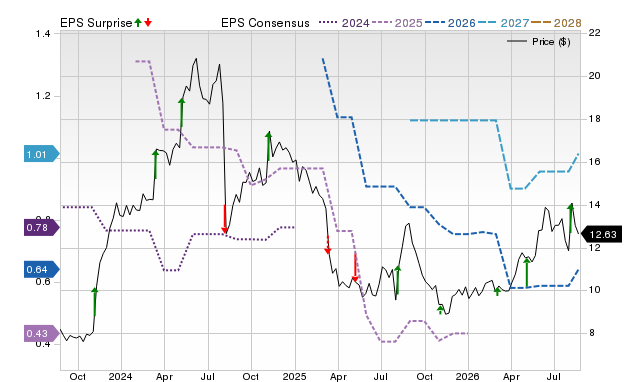Screen dimensions: 640x382
Task: Select the March 2026 green EPS surprise arrow
Action: pos(497,291)
